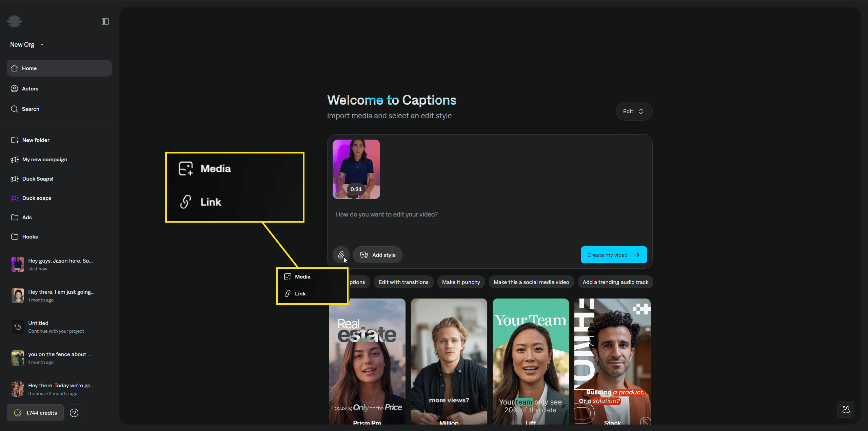Click Add style button

click(378, 255)
